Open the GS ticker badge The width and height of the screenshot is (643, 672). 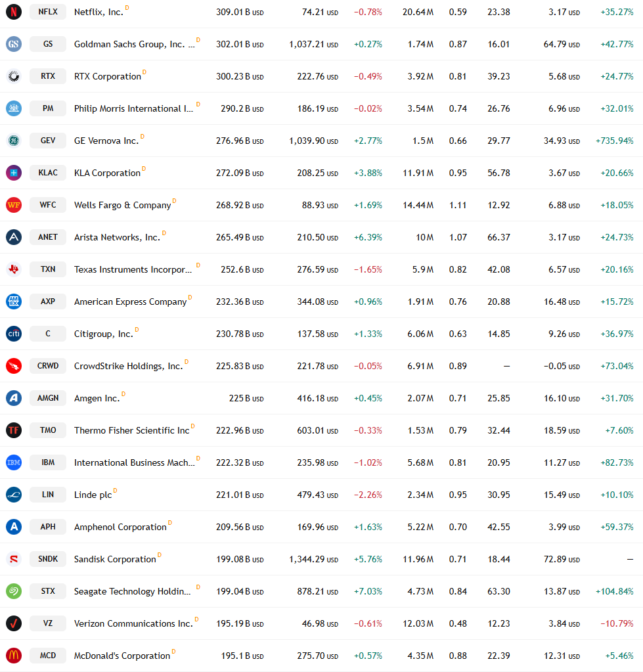pyautogui.click(x=48, y=44)
